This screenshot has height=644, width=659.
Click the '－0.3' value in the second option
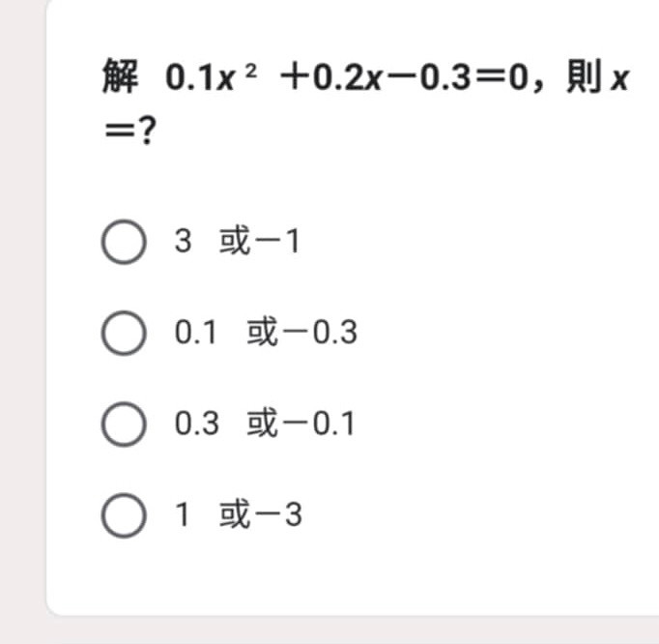[321, 333]
